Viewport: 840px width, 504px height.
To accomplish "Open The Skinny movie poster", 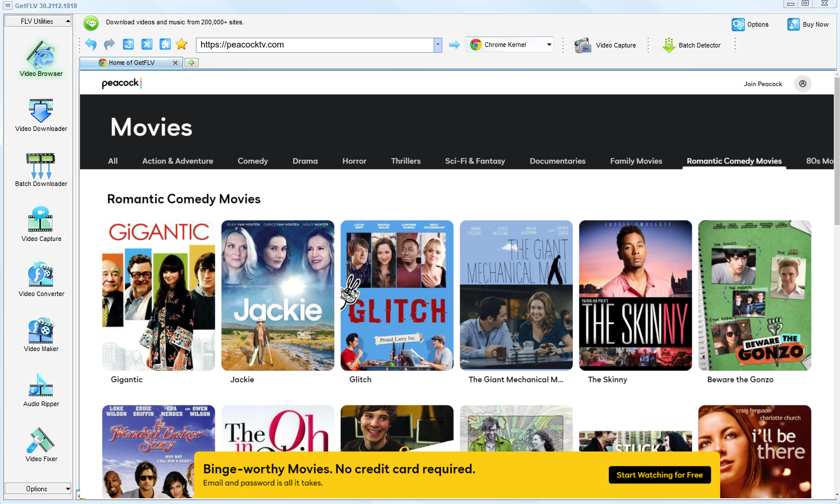I will tap(635, 295).
